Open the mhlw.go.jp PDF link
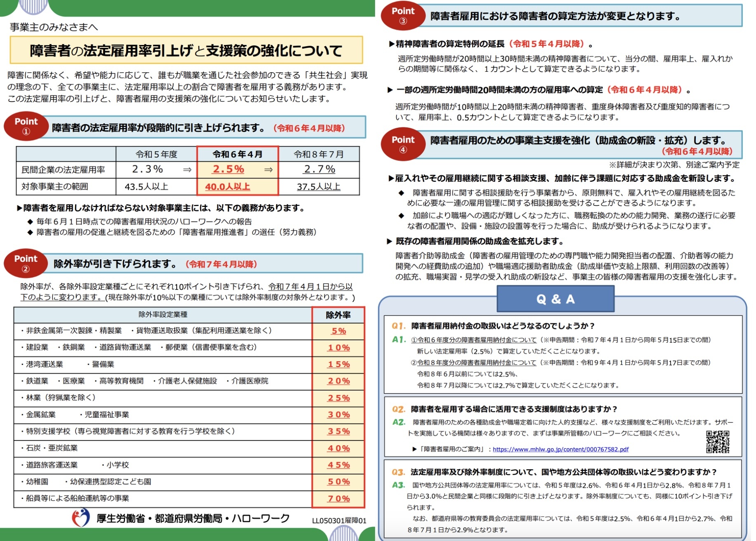This screenshot has width=756, height=541. click(x=560, y=449)
